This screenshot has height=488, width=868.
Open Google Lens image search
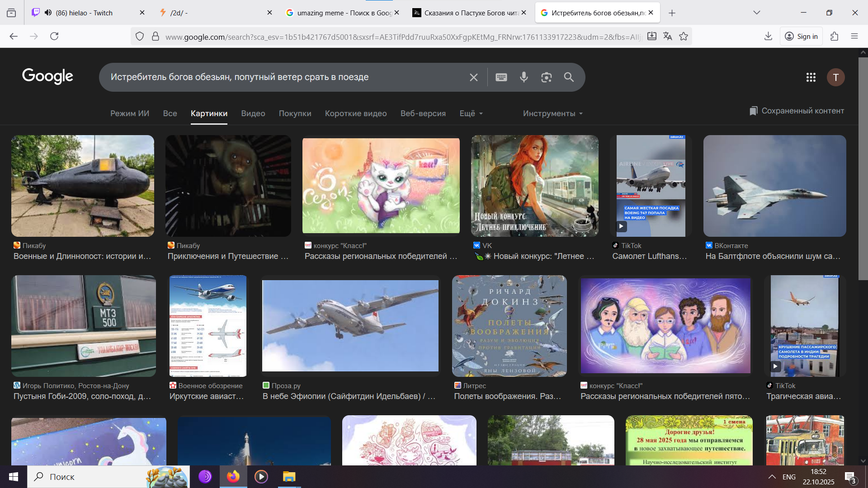[x=546, y=77]
